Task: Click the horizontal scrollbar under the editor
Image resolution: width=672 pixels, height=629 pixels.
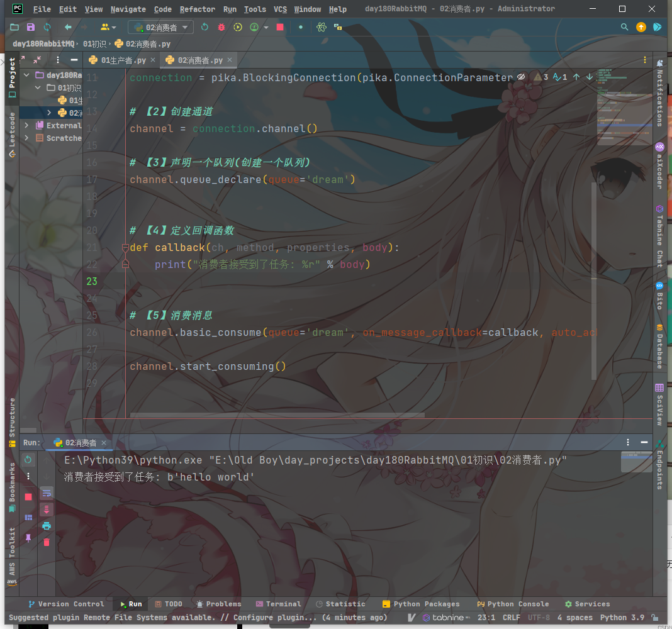Action: tap(277, 415)
